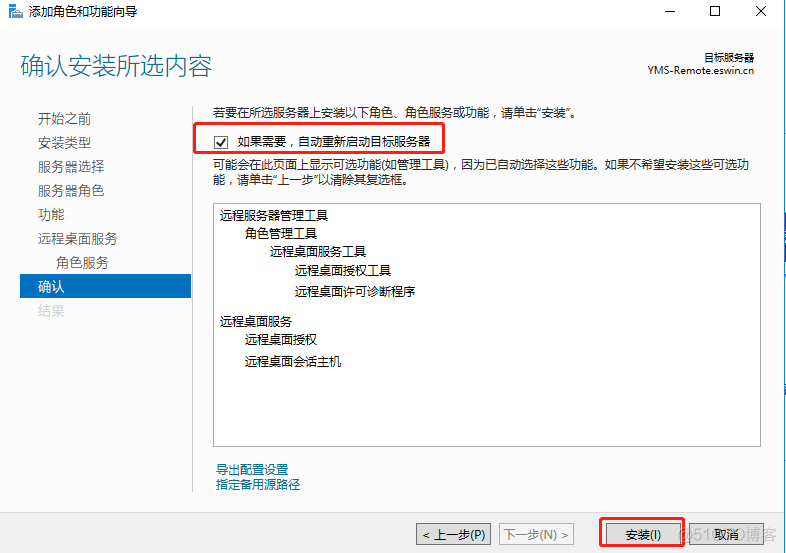Select the highlighted 确认 step

point(51,287)
